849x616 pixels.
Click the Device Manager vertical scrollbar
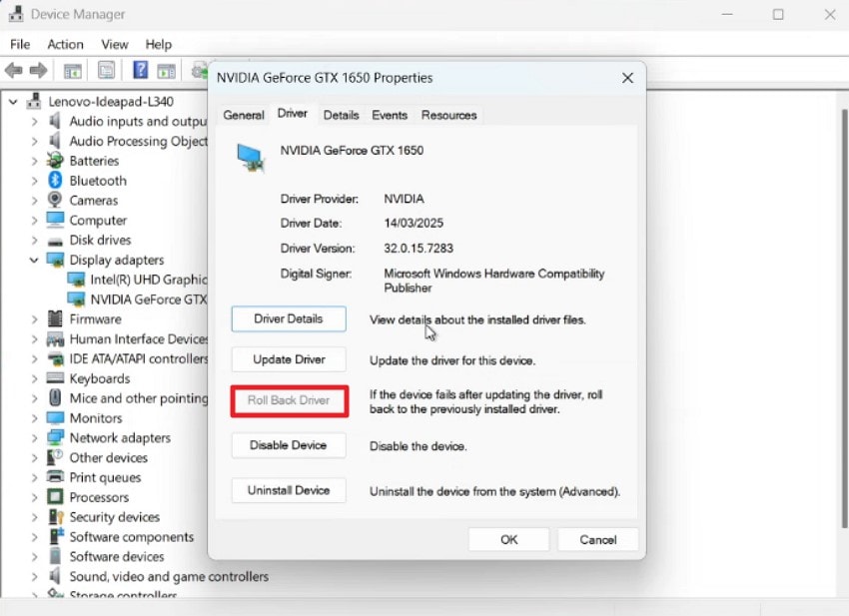844,318
